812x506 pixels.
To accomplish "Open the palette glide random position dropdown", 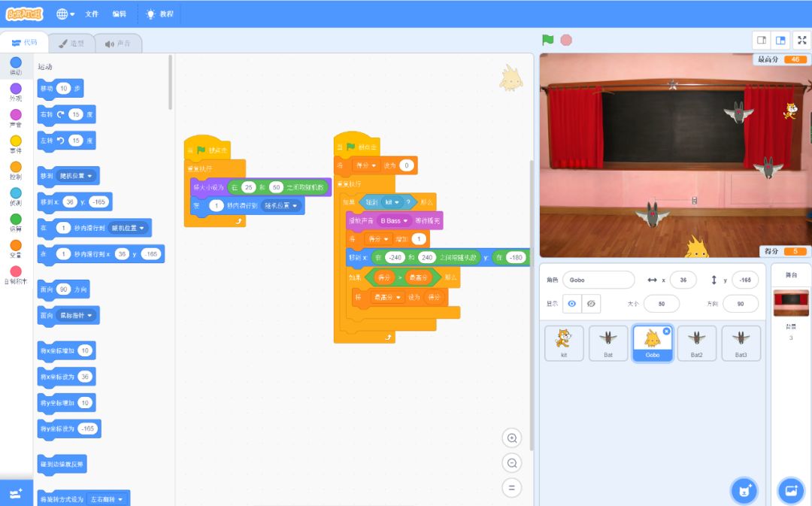I will [127, 228].
